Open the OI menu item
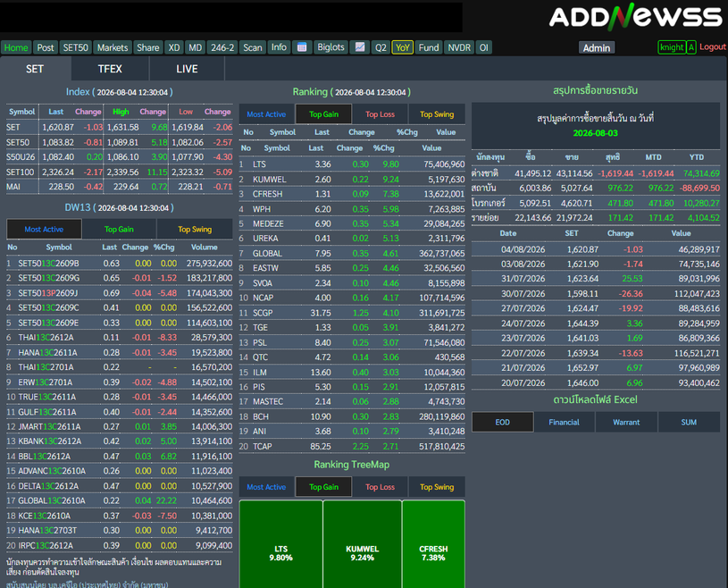 click(x=484, y=47)
